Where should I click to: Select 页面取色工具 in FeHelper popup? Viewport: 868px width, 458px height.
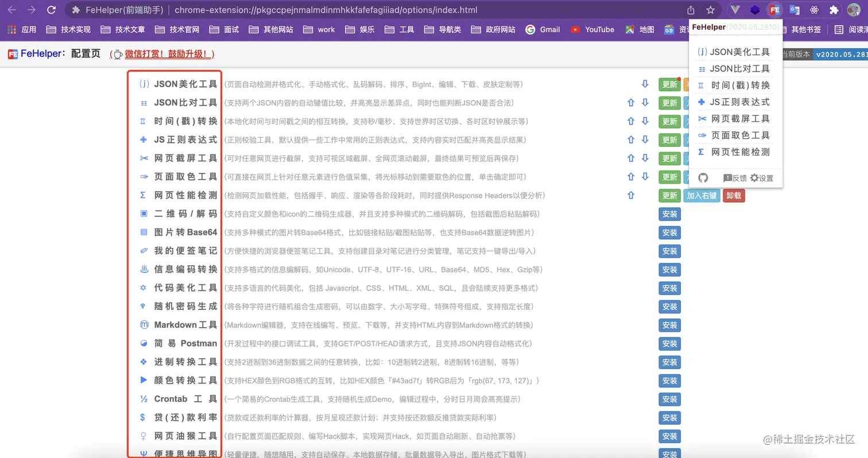pos(734,135)
